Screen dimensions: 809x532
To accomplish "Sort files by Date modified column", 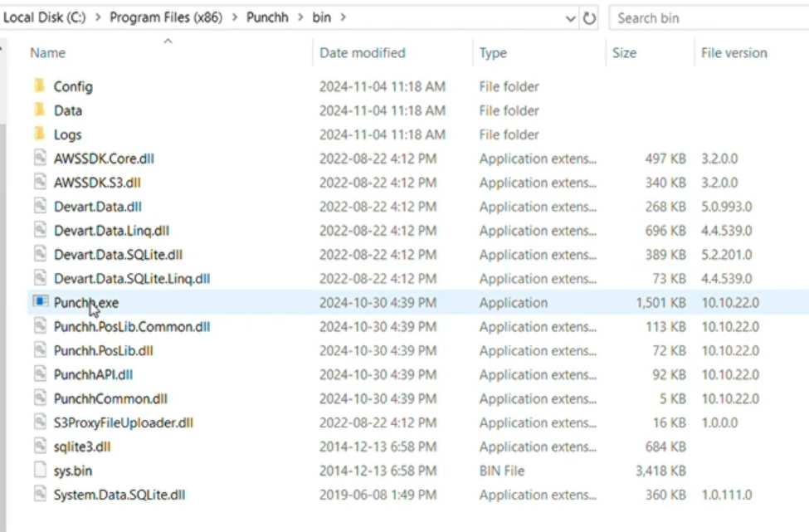I will tap(363, 52).
